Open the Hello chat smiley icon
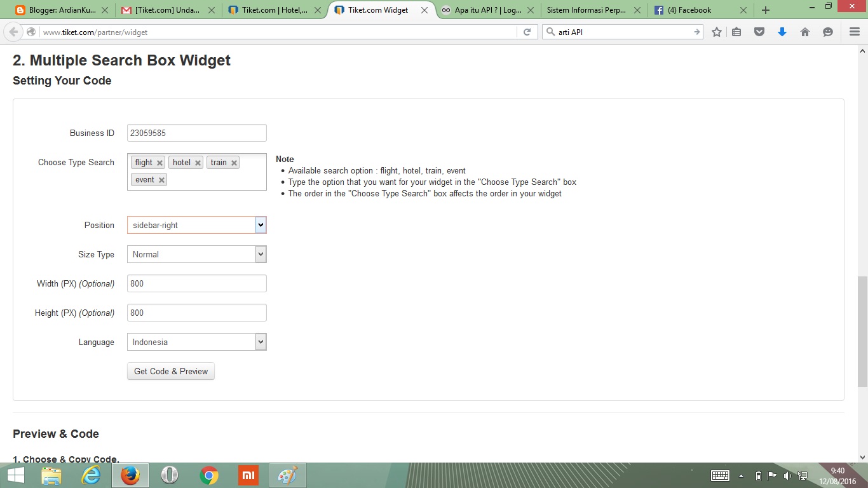868x488 pixels. 828,32
